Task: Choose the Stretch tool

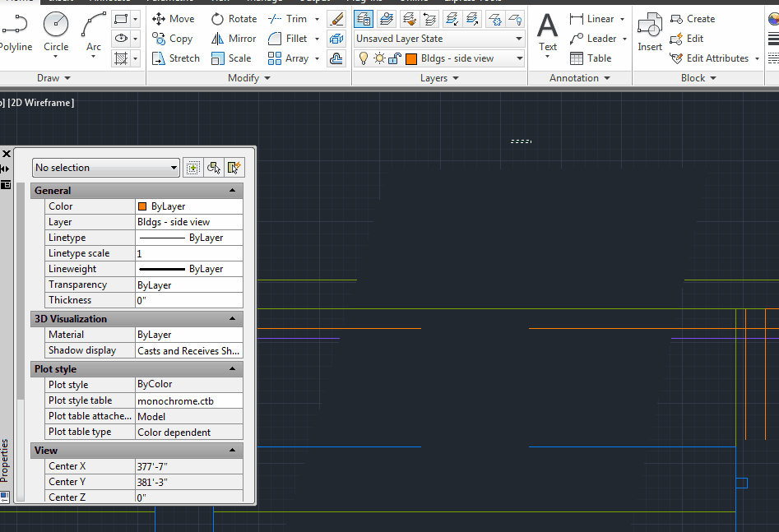Action: tap(176, 58)
